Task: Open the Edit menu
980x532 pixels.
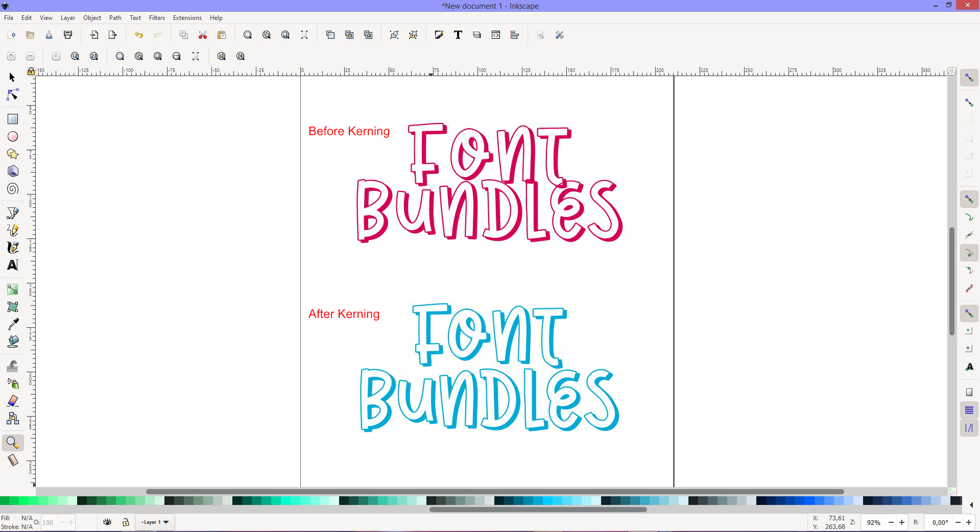Action: pos(27,17)
